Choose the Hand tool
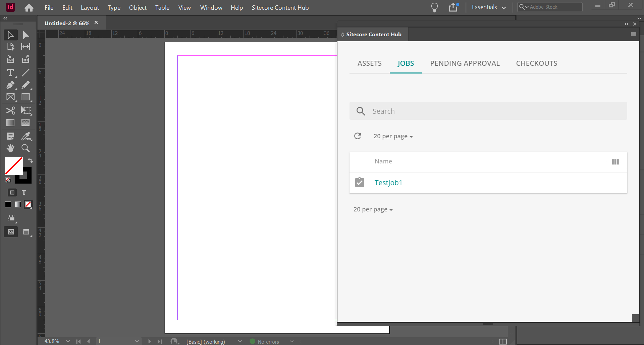644x345 pixels. (x=10, y=148)
